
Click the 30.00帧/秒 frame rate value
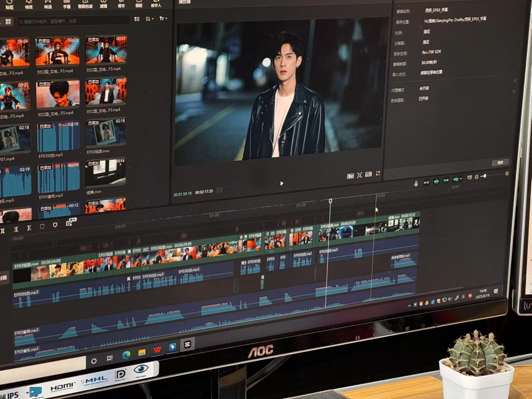(x=429, y=63)
